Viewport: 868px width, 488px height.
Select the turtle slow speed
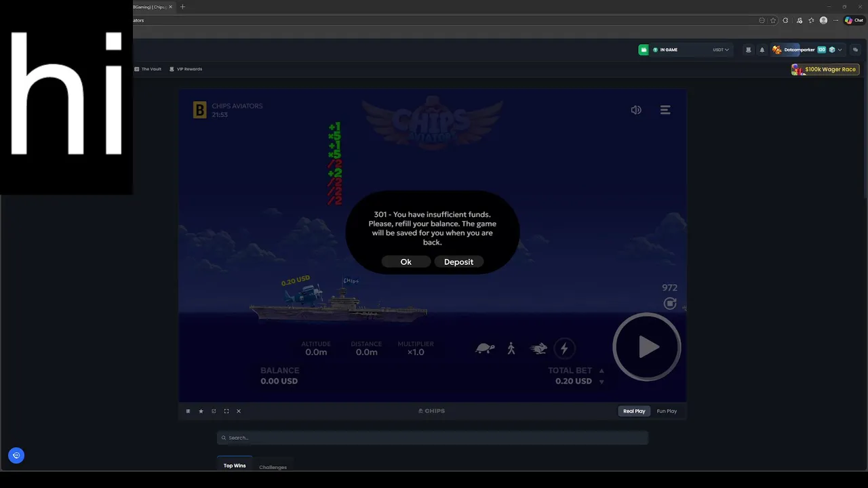coord(485,348)
